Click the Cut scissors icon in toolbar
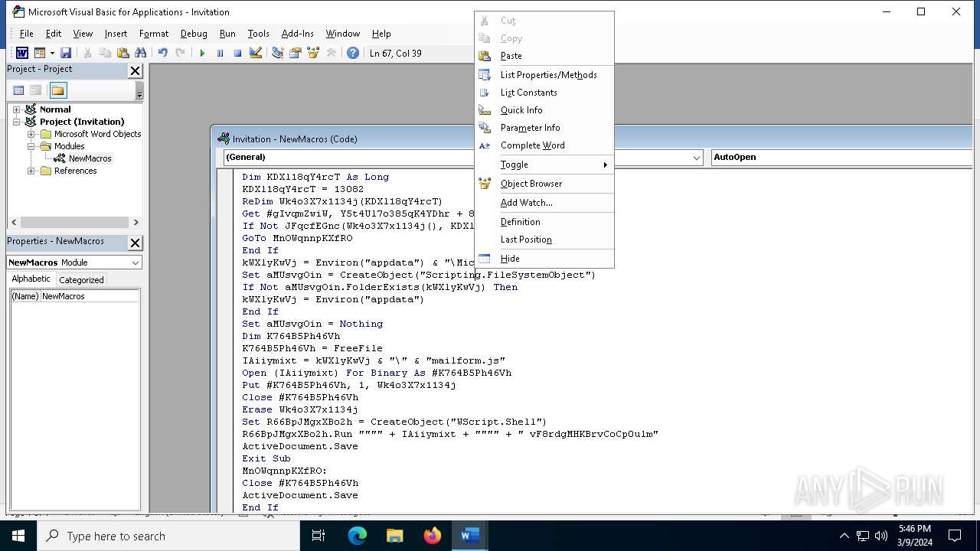This screenshot has height=551, width=980. [x=87, y=53]
